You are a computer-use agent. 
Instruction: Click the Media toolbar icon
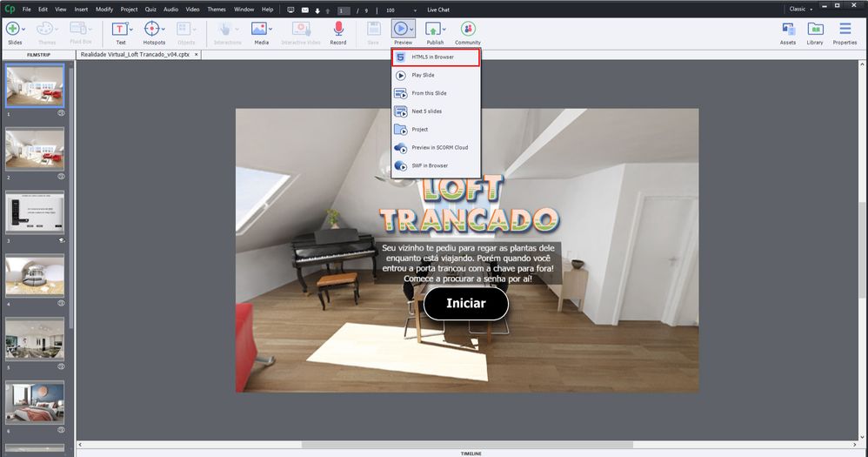tap(260, 30)
